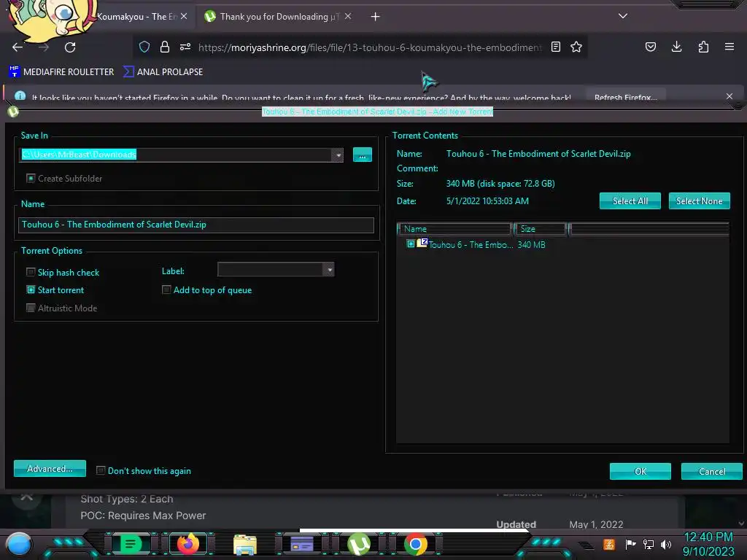
Task: Switch to the Koumakyou tab
Action: 136,17
